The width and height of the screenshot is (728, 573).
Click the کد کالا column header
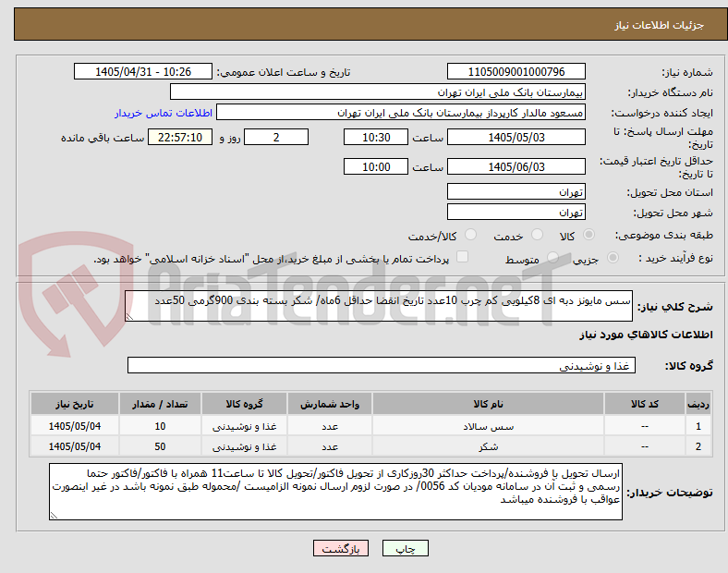coord(645,404)
